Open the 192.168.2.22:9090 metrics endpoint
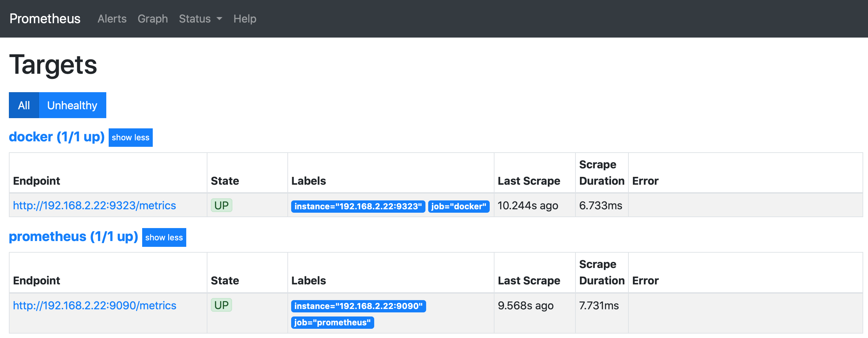Viewport: 868px width, 338px height. [95, 306]
